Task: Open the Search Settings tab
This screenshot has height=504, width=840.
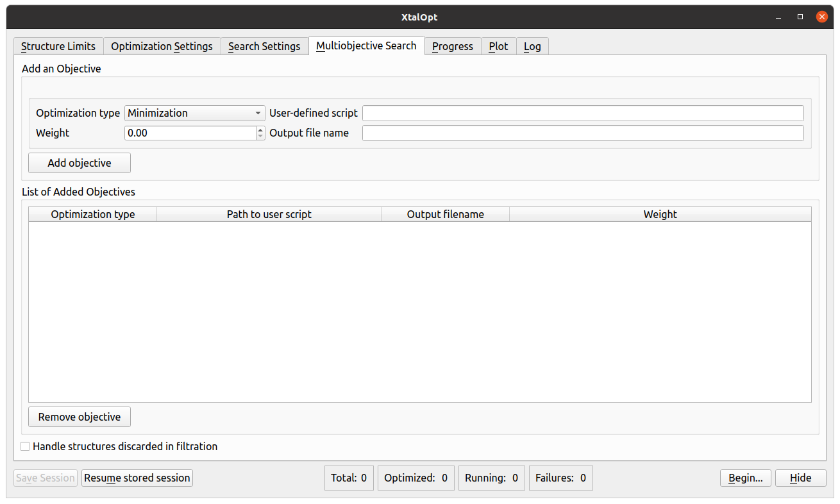Action: [x=264, y=46]
